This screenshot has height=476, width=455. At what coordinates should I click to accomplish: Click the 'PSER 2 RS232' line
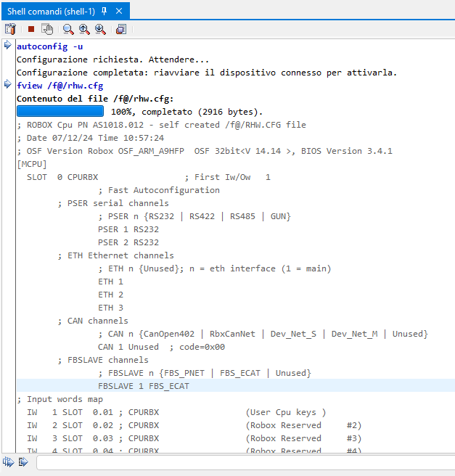(x=128, y=242)
